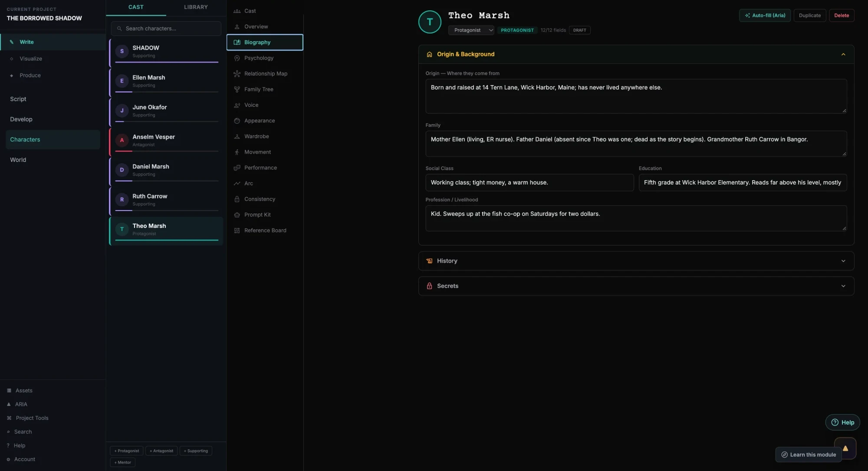
Task: Expand the Secrets section
Action: (636, 286)
